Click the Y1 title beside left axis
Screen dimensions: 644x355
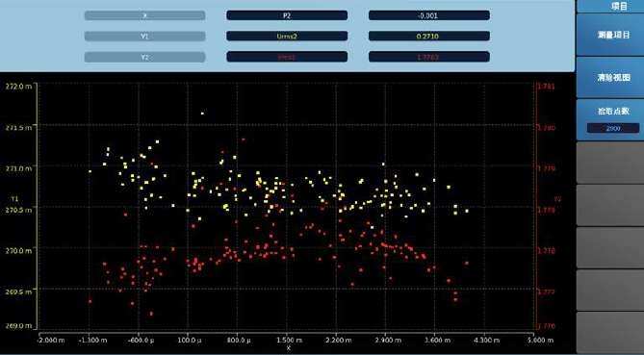click(x=14, y=199)
